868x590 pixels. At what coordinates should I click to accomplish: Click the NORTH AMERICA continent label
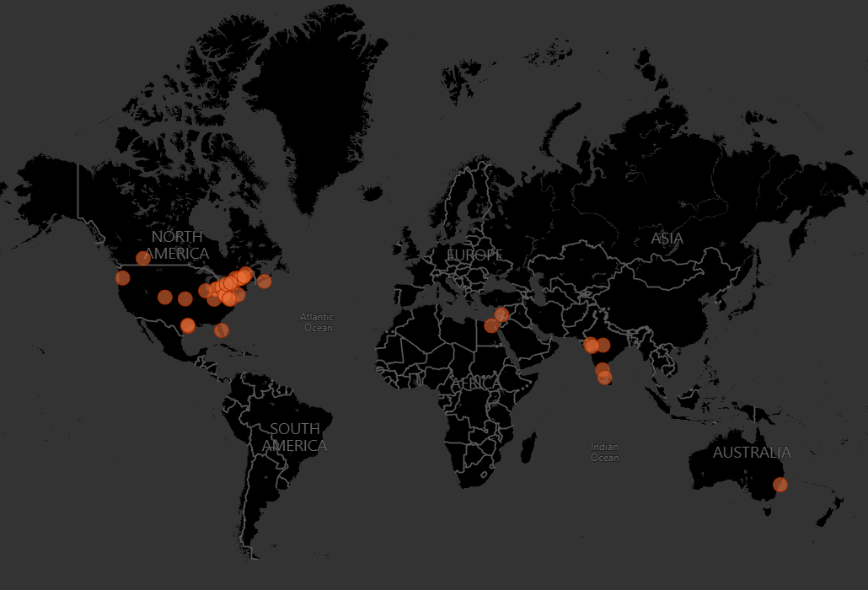point(176,245)
